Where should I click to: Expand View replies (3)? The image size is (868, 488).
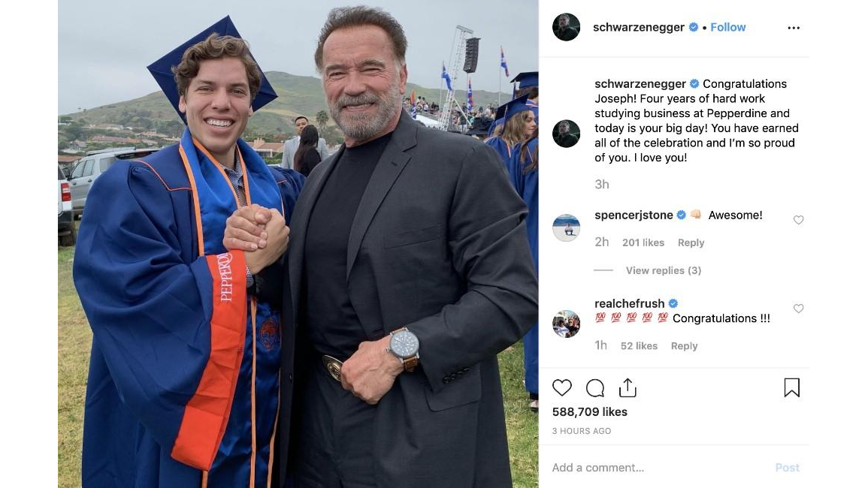tap(663, 270)
